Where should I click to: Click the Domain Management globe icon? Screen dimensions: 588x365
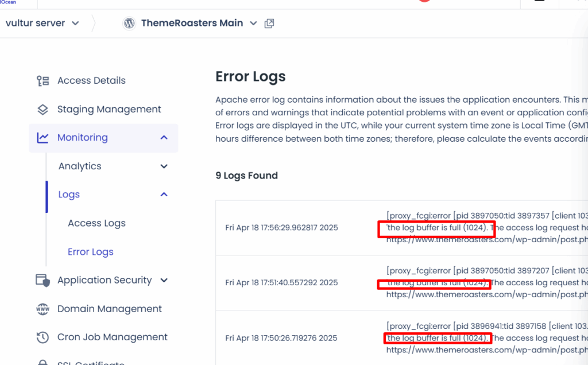[x=42, y=309]
